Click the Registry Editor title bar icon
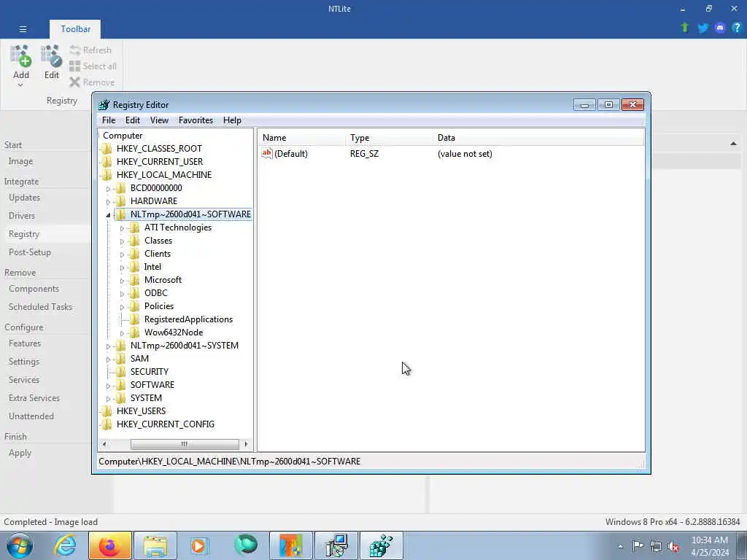The image size is (747, 560). (104, 105)
